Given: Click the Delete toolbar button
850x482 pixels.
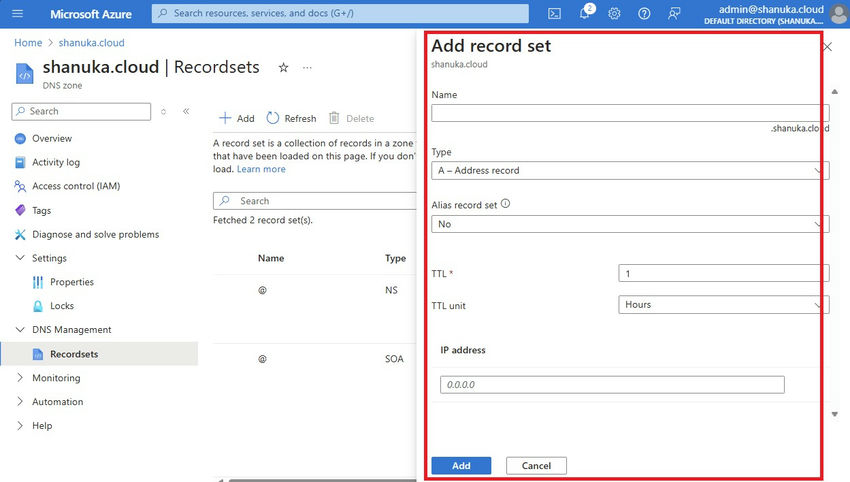Looking at the screenshot, I should [x=352, y=118].
